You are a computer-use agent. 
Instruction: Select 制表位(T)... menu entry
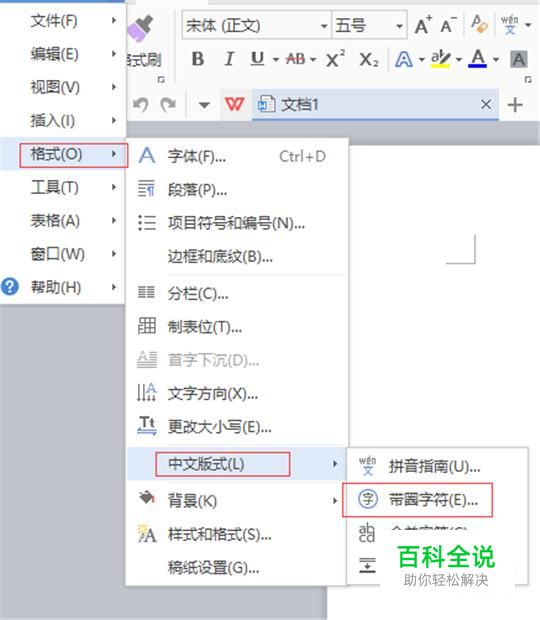click(237, 327)
